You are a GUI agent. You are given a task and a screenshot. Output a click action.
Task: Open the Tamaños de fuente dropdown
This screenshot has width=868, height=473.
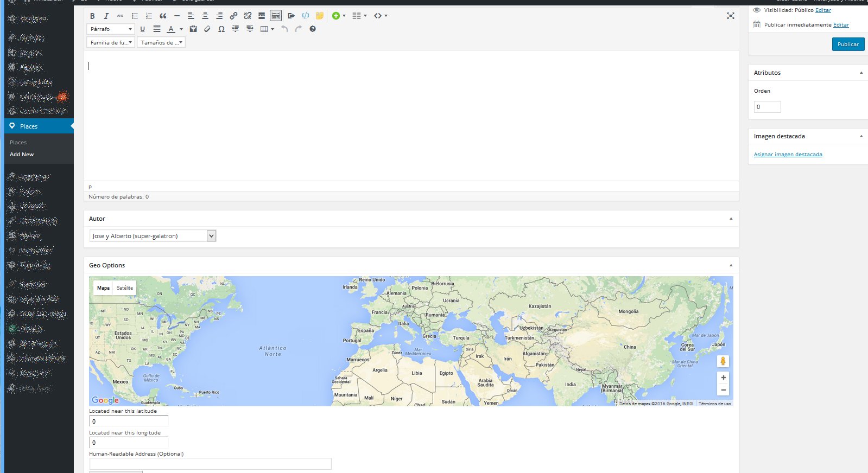coord(161,42)
